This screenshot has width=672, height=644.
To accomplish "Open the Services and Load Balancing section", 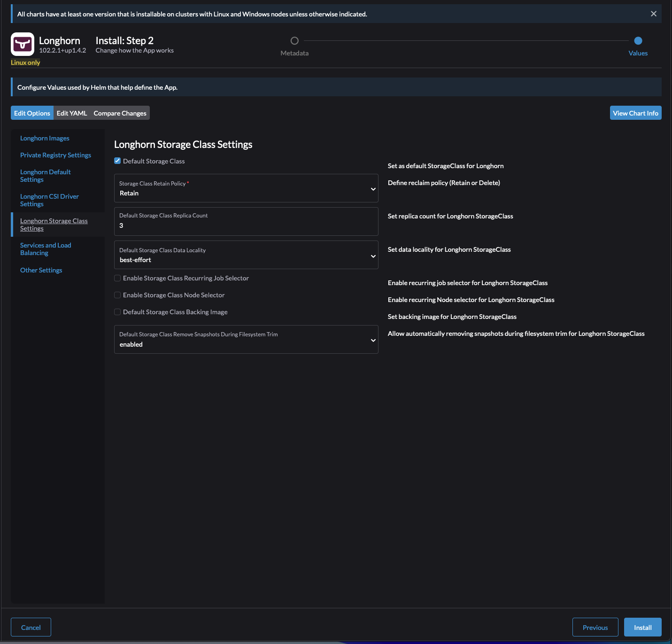I will click(46, 248).
